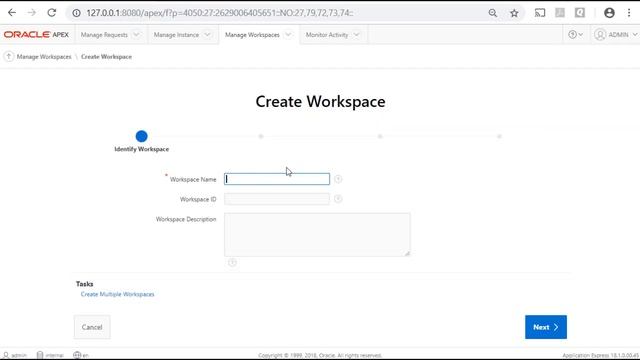The height and width of the screenshot is (360, 640).
Task: Open the browser profile avatar
Action: 609,13
